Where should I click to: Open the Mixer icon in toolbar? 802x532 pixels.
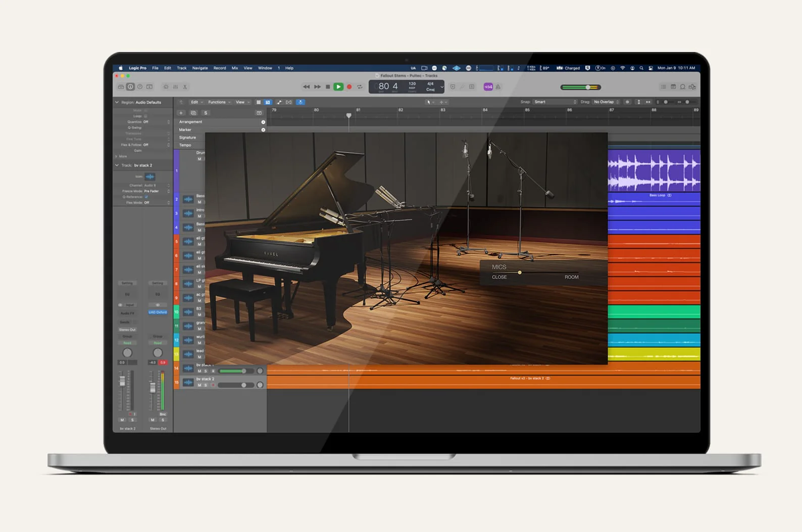click(175, 87)
